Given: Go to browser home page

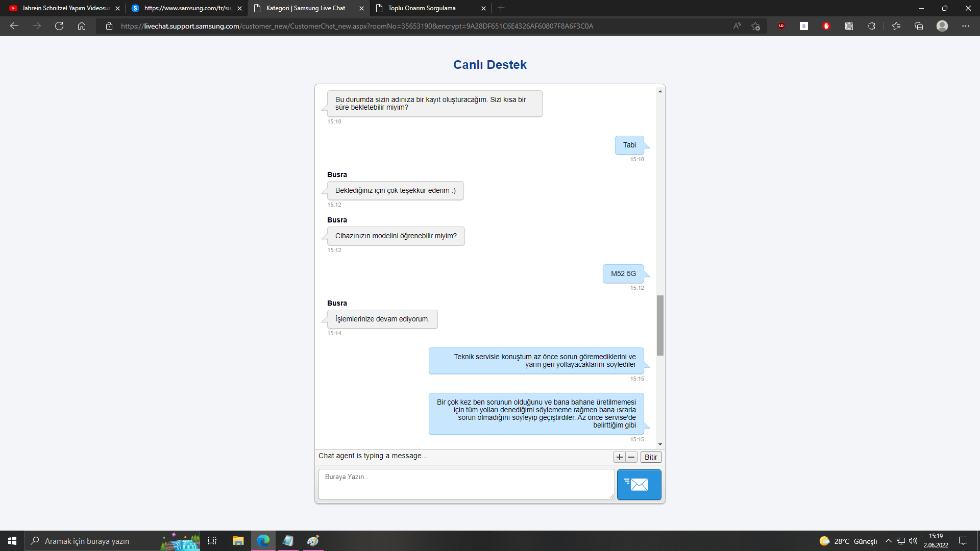Looking at the screenshot, I should point(82,26).
